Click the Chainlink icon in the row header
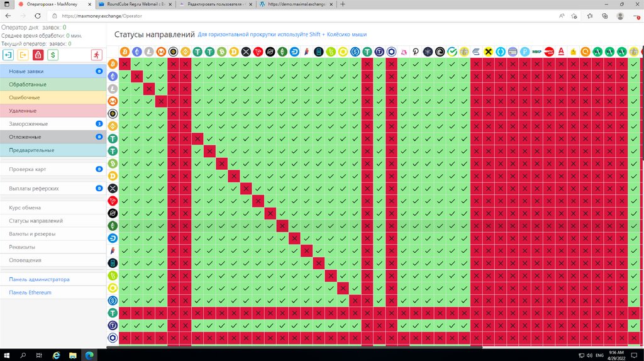This screenshot has width=644, height=361. pos(113,338)
